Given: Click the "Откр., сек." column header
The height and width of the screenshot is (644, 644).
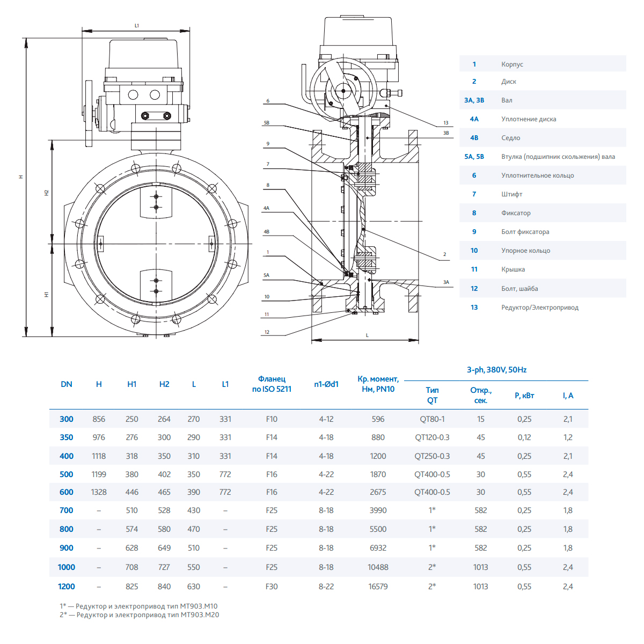Looking at the screenshot, I should pos(480,396).
